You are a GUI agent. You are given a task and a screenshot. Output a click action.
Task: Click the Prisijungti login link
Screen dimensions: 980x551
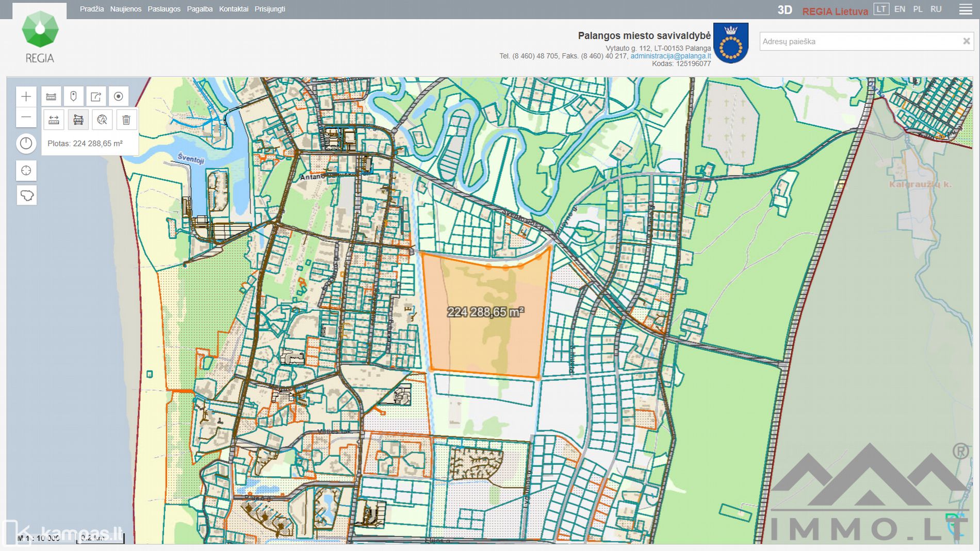tap(270, 9)
